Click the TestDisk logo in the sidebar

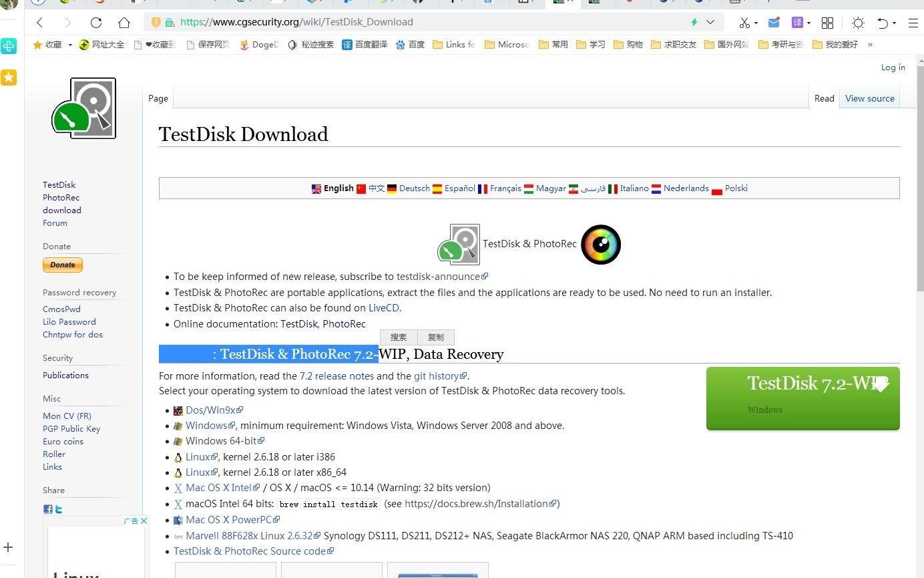pos(84,108)
